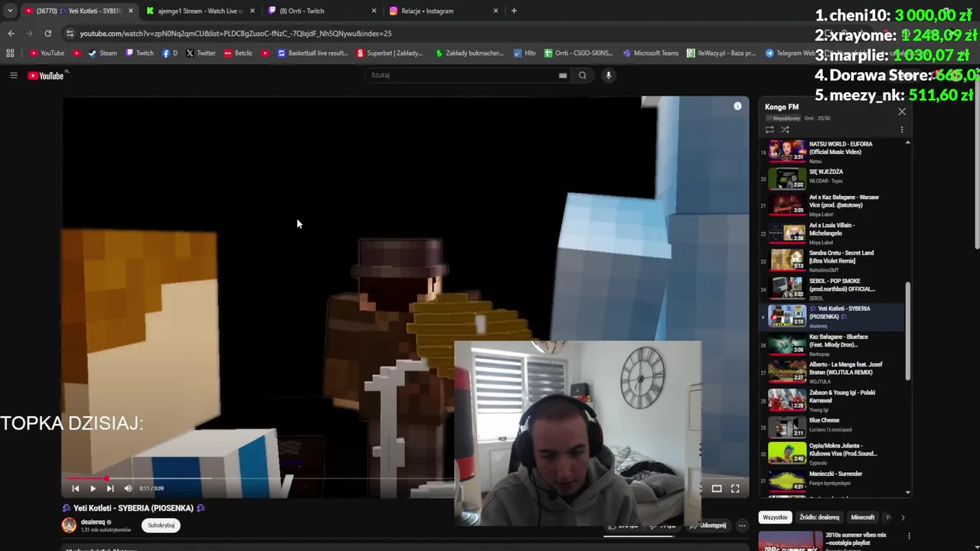
Task: Play Manieczki - Surrender from playlist
Action: (x=832, y=481)
